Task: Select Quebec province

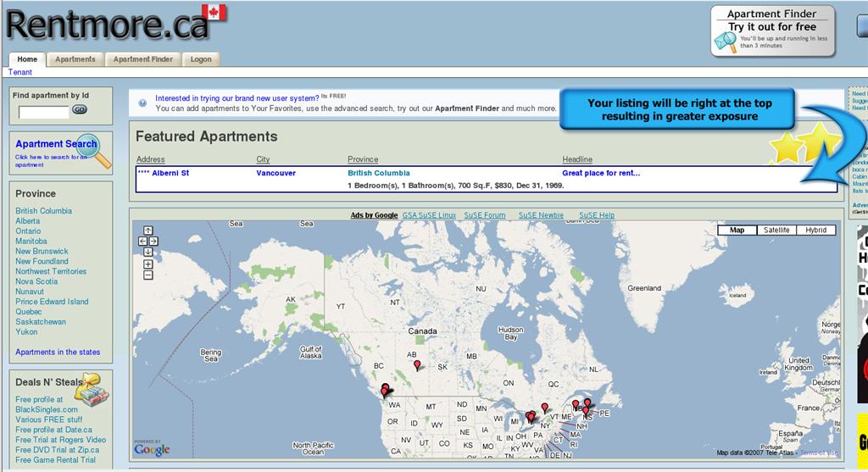Action: [x=29, y=312]
